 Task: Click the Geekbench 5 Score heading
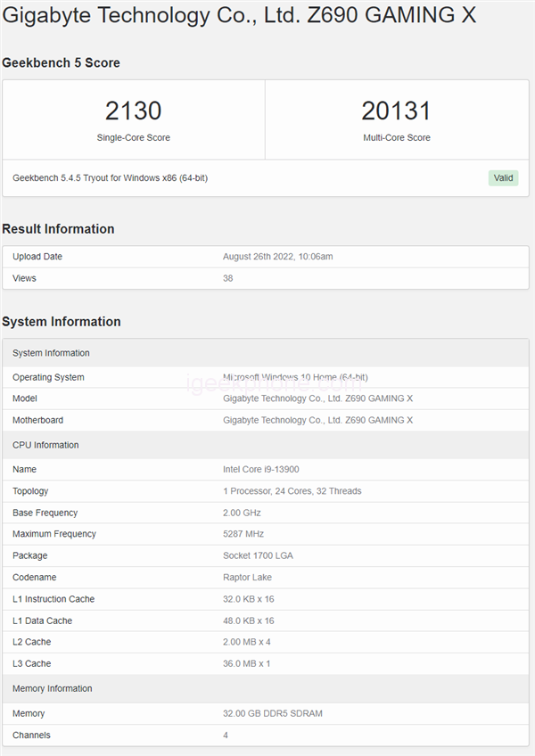click(x=62, y=62)
